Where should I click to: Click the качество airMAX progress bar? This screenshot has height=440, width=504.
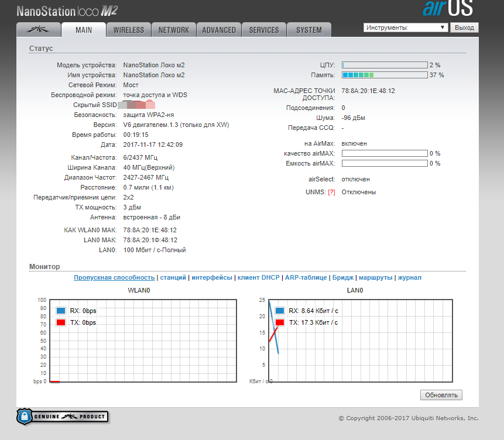pos(385,154)
